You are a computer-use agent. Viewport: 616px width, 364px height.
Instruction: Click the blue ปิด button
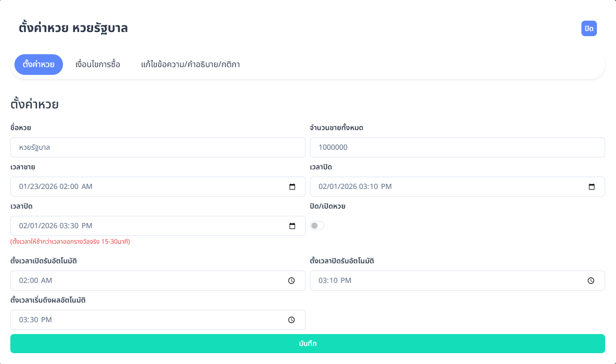589,28
